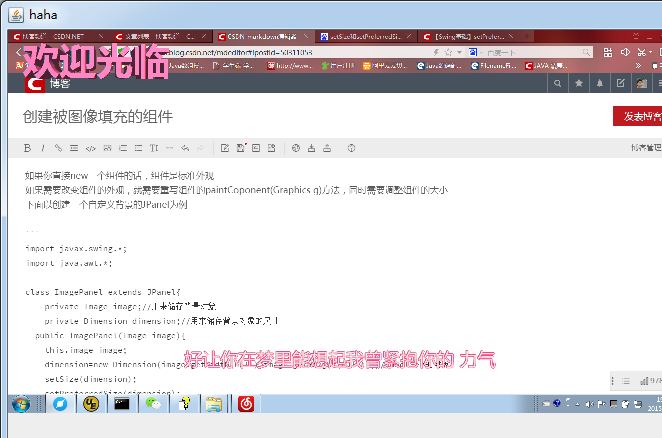Open notifications via the bell in CSDN header
Image resolution: width=662 pixels, height=438 pixels.
(600, 83)
